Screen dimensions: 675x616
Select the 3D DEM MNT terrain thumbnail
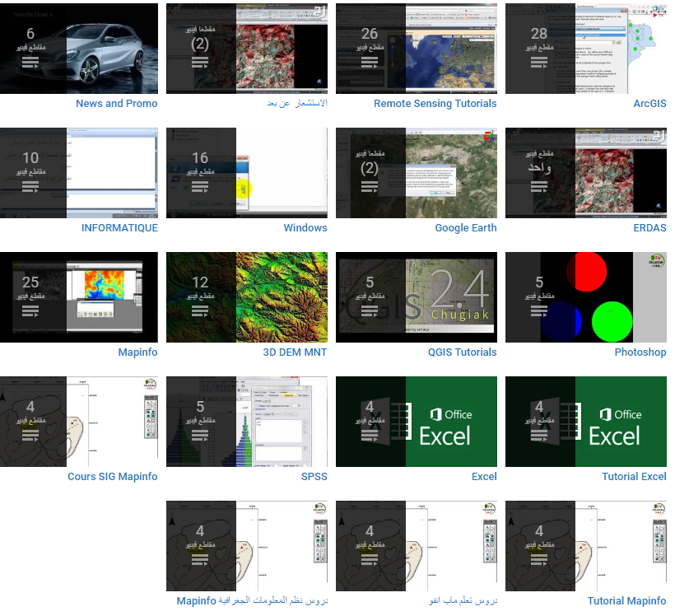(x=247, y=297)
